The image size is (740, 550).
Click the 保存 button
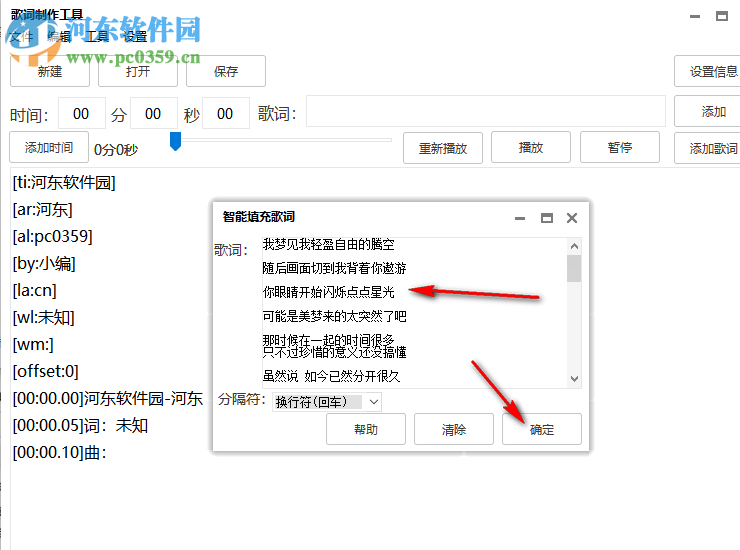coord(226,71)
